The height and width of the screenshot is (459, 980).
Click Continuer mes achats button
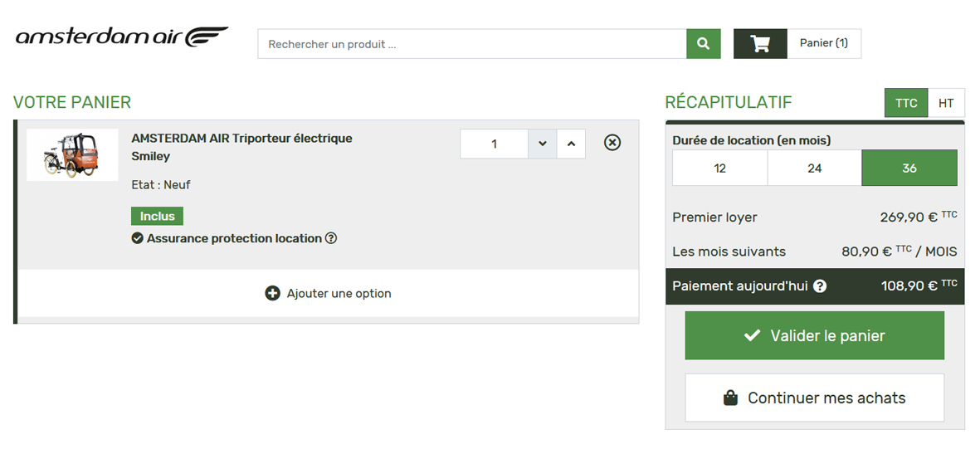(x=814, y=398)
